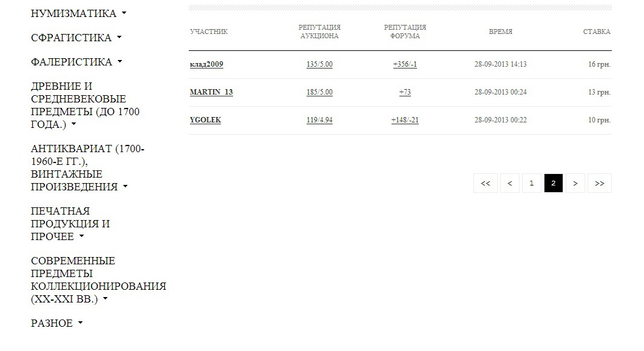The height and width of the screenshot is (351, 644).
Task: Expand the ФАЛЕРИСТИКА category menu
Action: [76, 62]
